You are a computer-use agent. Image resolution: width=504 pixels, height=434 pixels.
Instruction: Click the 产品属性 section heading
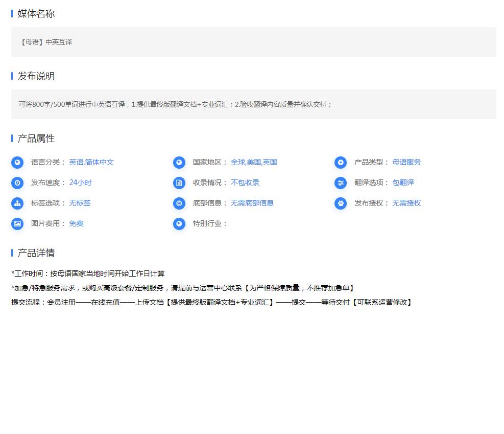pos(36,139)
